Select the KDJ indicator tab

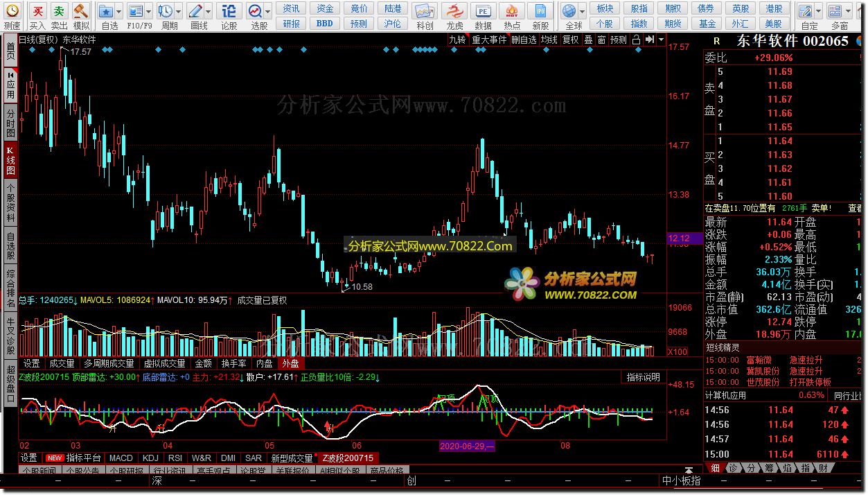(x=150, y=458)
